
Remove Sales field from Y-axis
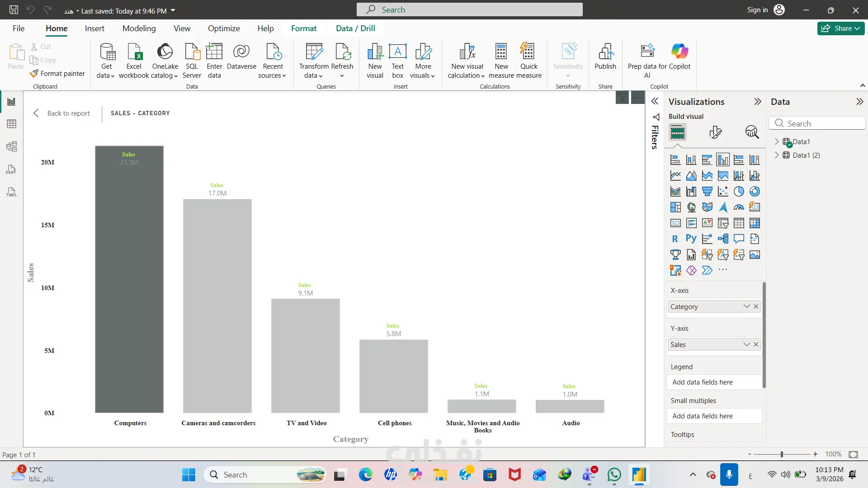pyautogui.click(x=756, y=344)
